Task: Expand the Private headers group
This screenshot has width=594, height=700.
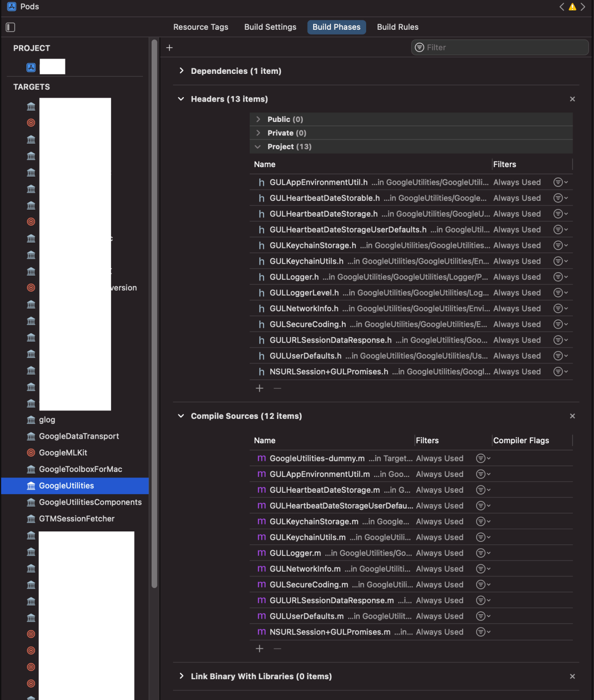Action: coord(258,133)
